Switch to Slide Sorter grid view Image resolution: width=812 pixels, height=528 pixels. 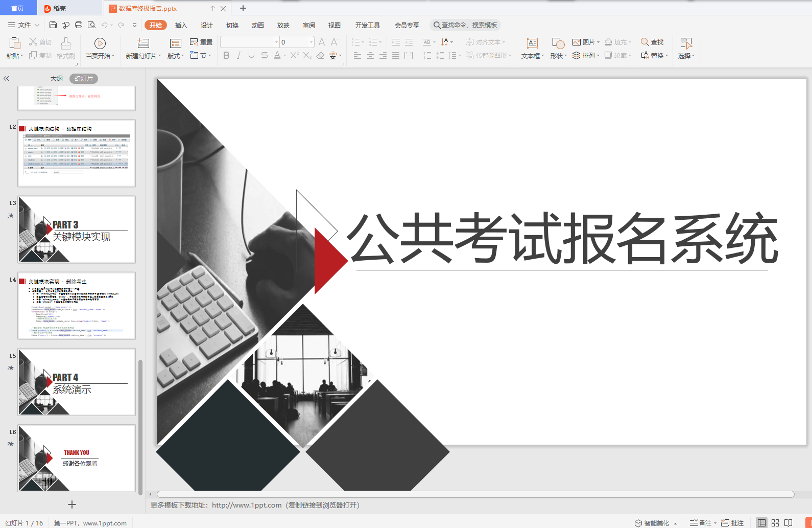point(775,522)
